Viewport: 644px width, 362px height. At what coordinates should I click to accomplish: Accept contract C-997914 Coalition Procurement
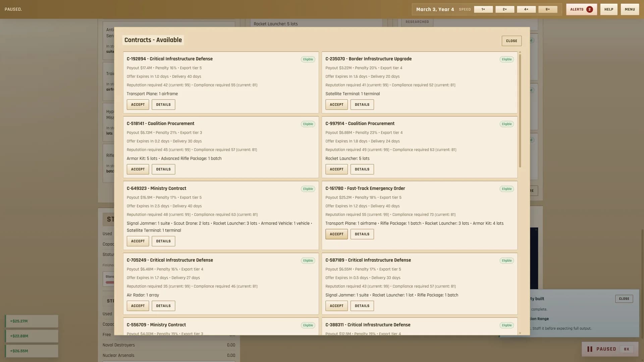coord(336,169)
